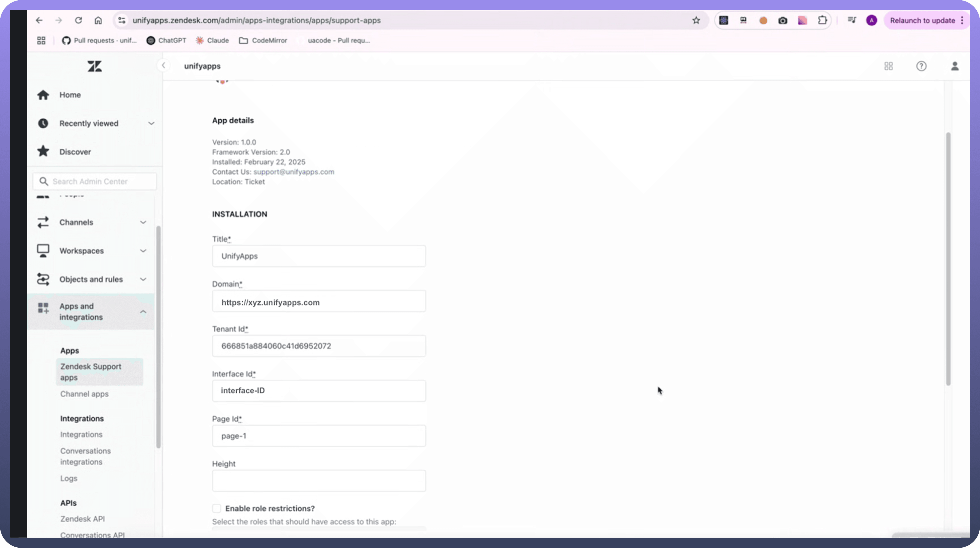Click support@unifyapps.com email link
This screenshot has width=980, height=548.
pos(294,172)
